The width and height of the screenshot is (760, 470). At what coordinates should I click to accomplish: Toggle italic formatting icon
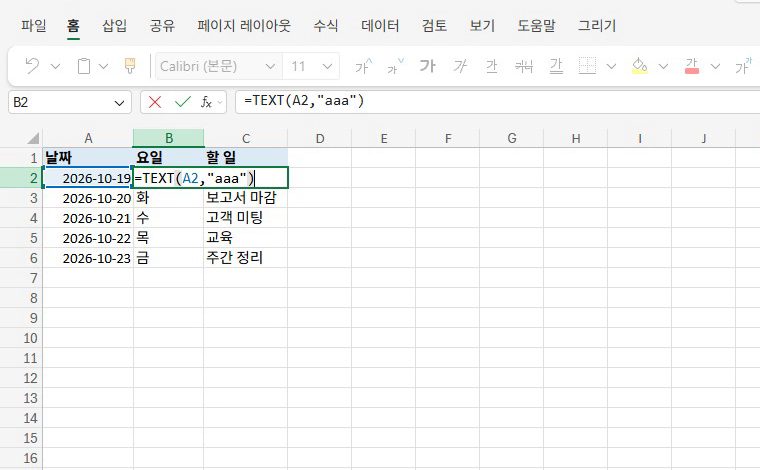click(x=460, y=65)
